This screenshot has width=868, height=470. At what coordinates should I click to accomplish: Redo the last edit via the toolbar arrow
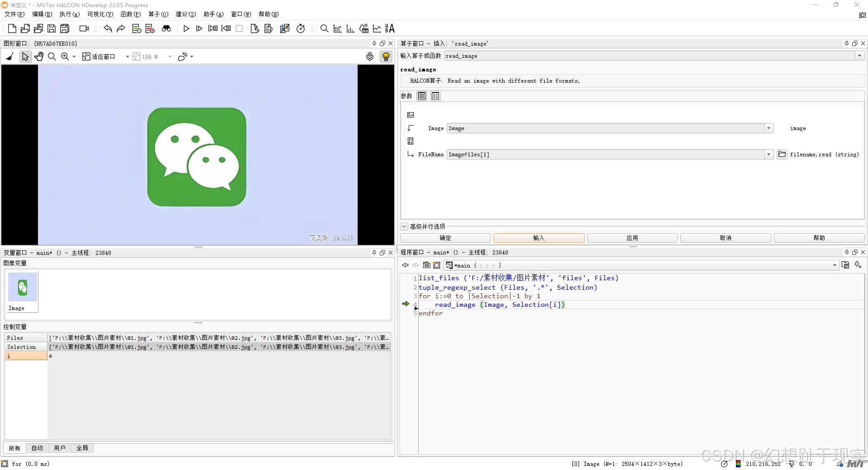click(x=121, y=28)
